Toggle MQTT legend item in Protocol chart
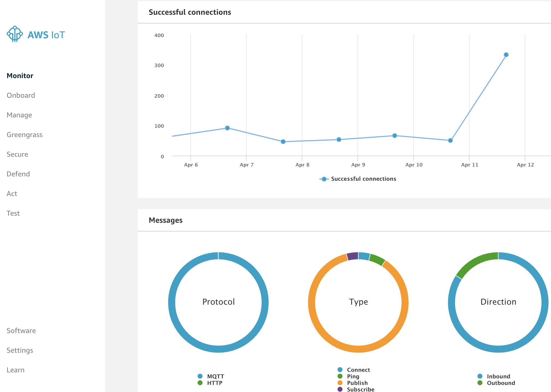This screenshot has width=551, height=392. pyautogui.click(x=211, y=376)
